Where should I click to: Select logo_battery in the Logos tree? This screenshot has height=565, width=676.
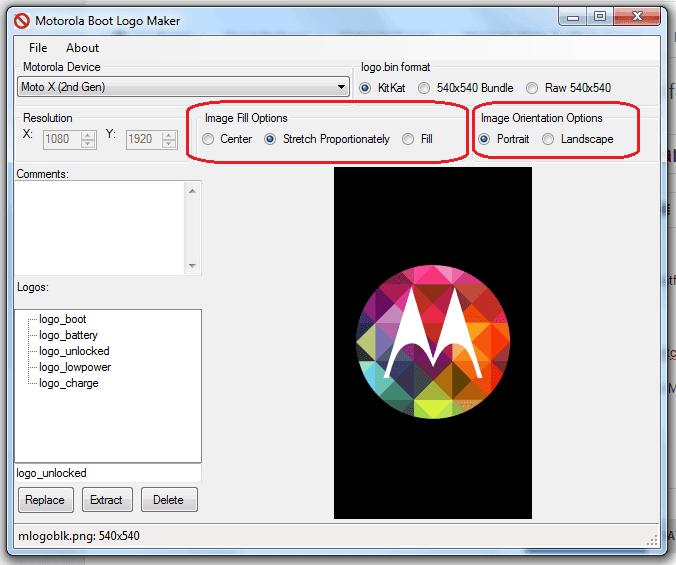tap(68, 335)
